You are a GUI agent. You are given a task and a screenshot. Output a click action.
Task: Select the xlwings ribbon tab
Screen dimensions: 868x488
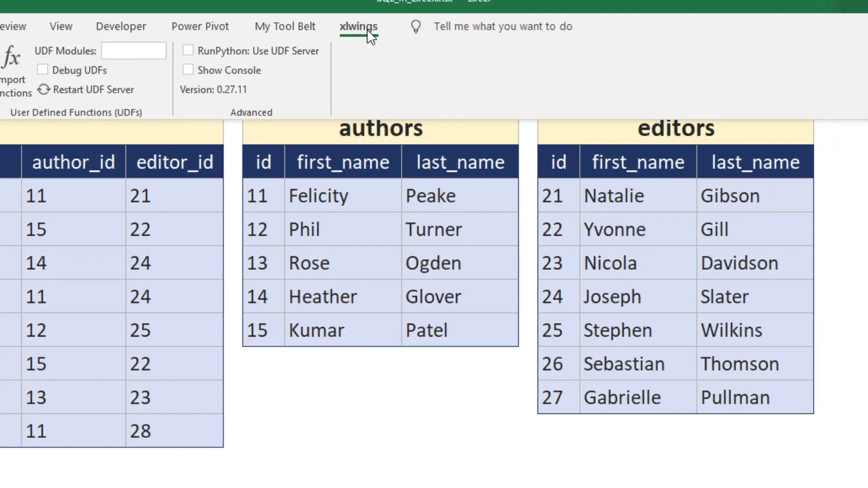[x=359, y=26]
